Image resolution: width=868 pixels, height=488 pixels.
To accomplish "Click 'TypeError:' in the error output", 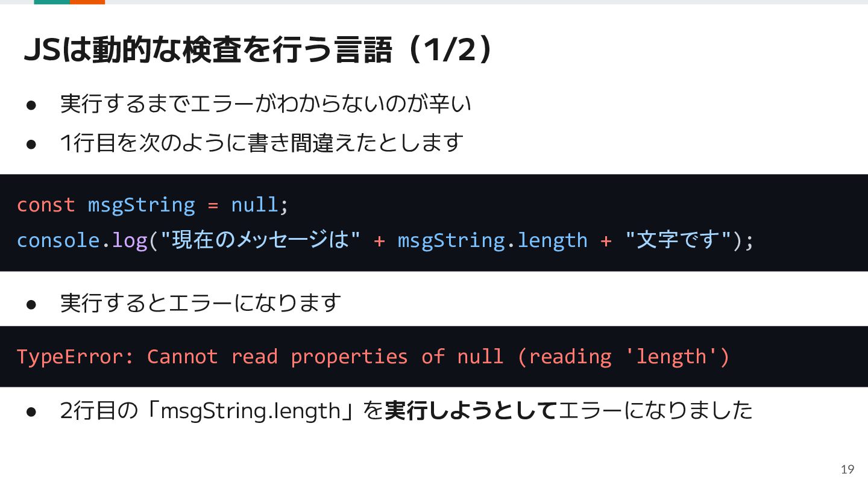I will (76, 357).
